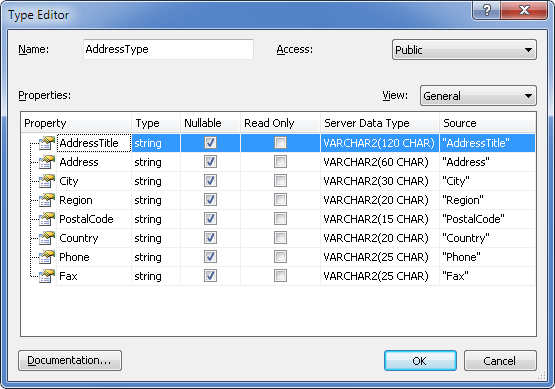Click the VARCHAR2(60 CHAR) cell
Image resolution: width=555 pixels, height=389 pixels.
tap(380, 162)
